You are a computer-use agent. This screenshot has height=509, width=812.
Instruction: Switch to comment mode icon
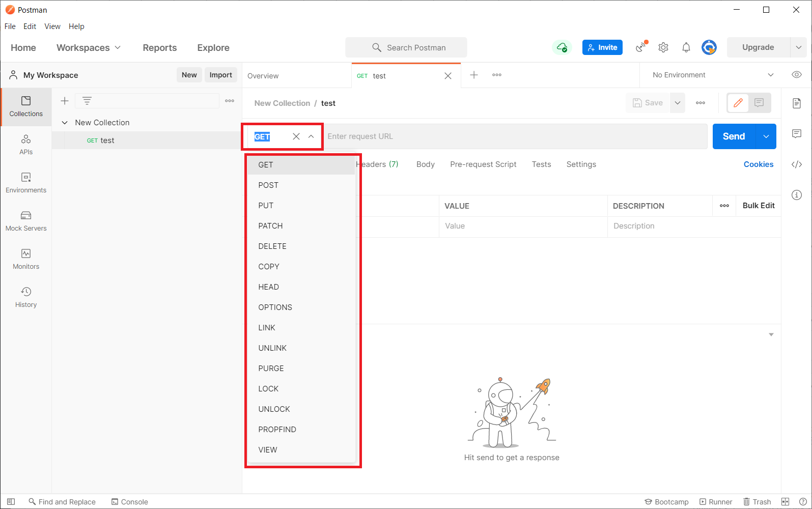click(759, 103)
